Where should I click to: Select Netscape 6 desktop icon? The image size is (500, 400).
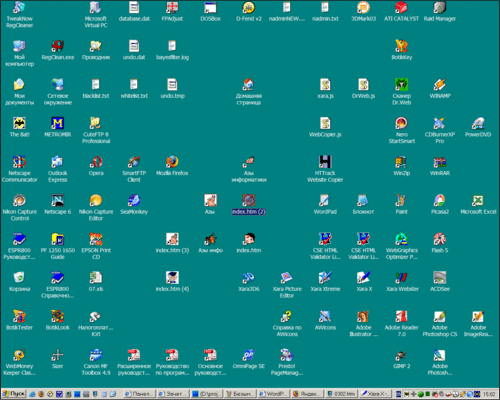[57, 200]
